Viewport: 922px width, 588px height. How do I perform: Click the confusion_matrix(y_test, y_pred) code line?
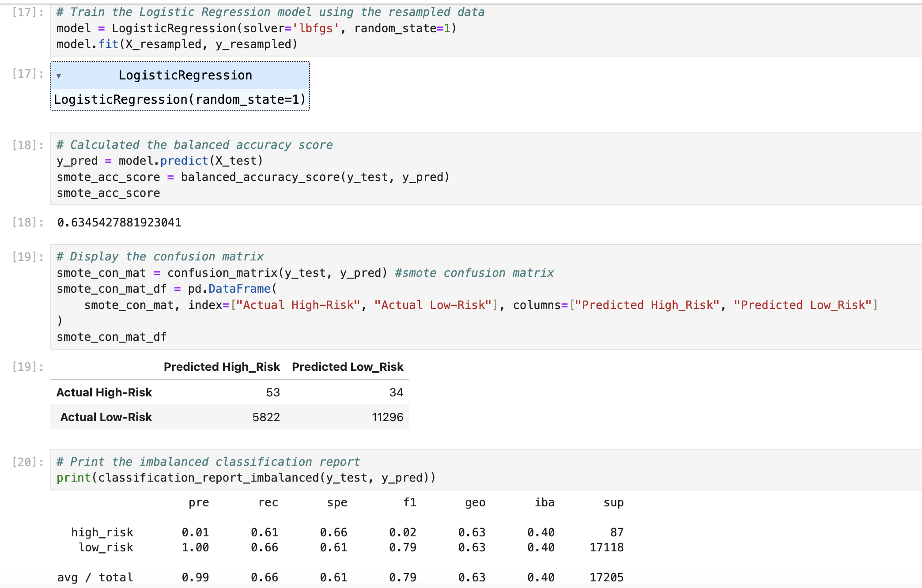coord(305,273)
